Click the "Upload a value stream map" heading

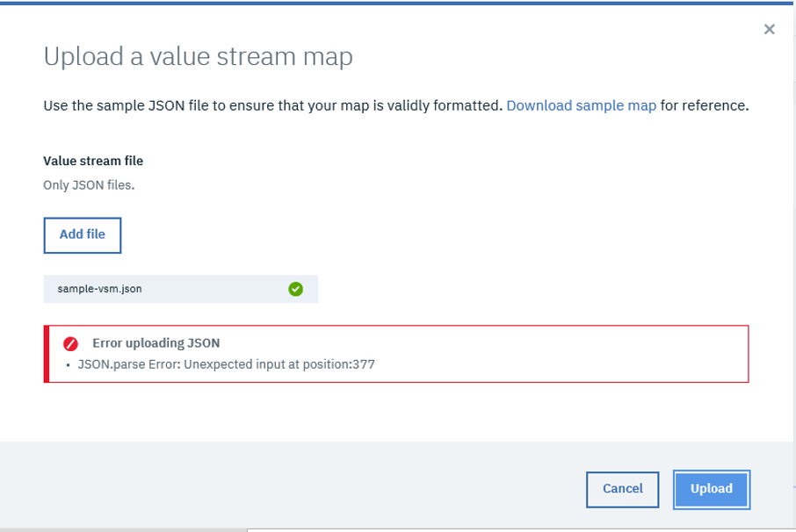point(198,58)
